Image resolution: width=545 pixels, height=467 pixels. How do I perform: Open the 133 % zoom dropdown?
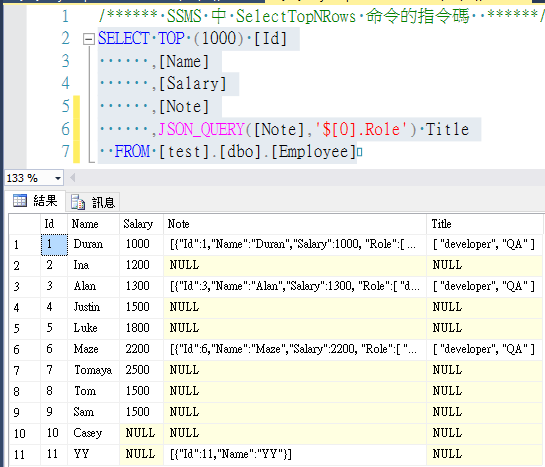pos(58,179)
